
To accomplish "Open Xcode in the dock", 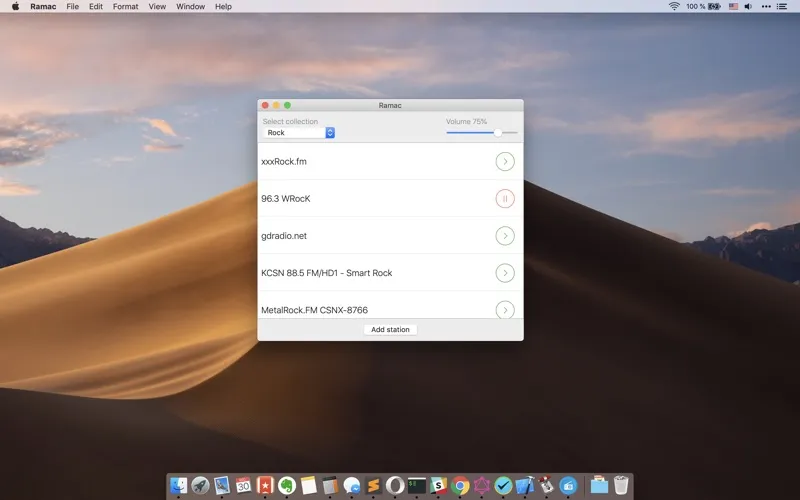I will click(525, 485).
